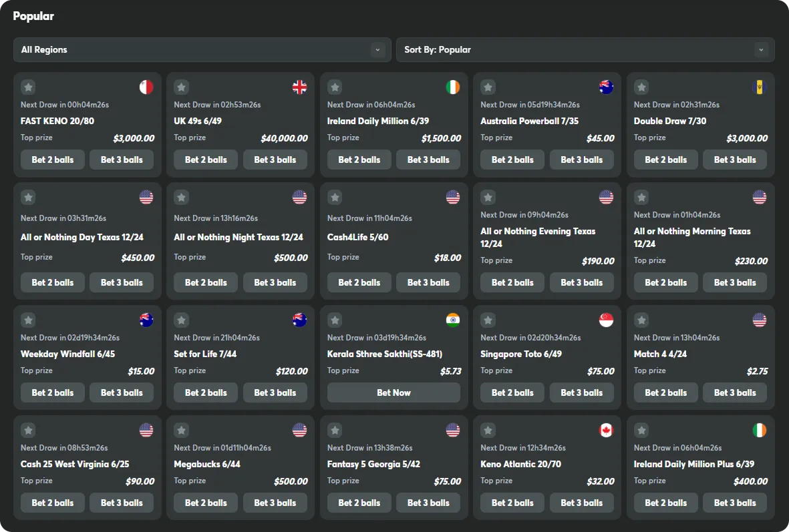Screen dimensions: 789x532
Task: Click the Fantasy 5 Georgia 5/42 title
Action: 373,464
